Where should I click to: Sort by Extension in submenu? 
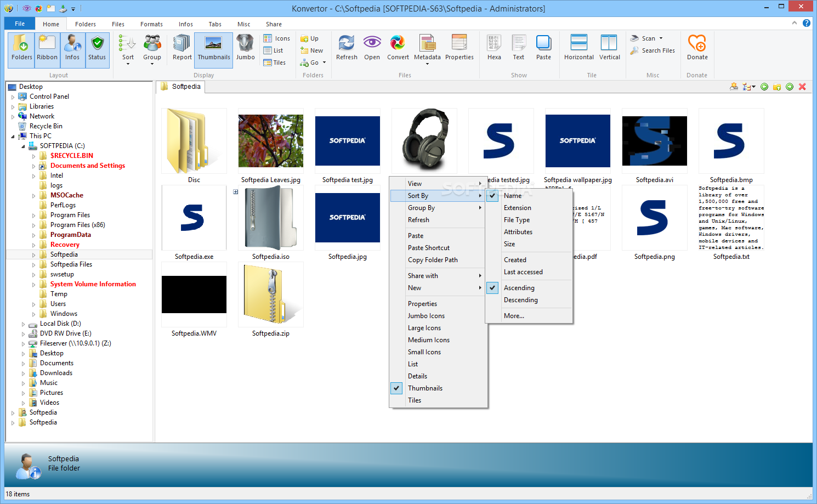coord(529,208)
